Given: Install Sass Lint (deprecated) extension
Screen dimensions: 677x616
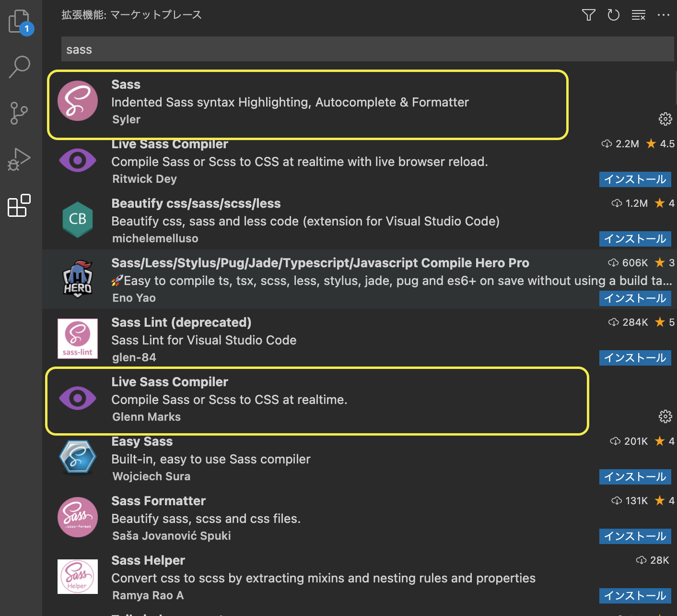Looking at the screenshot, I should 635,358.
